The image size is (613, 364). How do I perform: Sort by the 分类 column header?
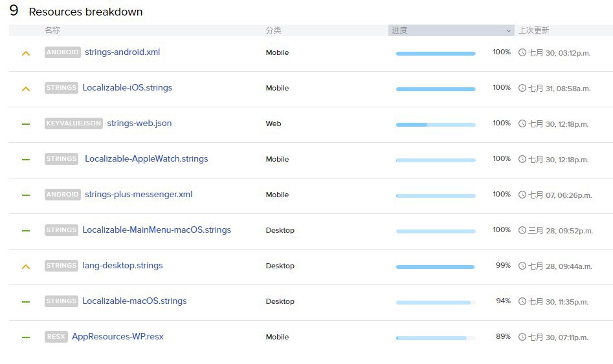273,30
